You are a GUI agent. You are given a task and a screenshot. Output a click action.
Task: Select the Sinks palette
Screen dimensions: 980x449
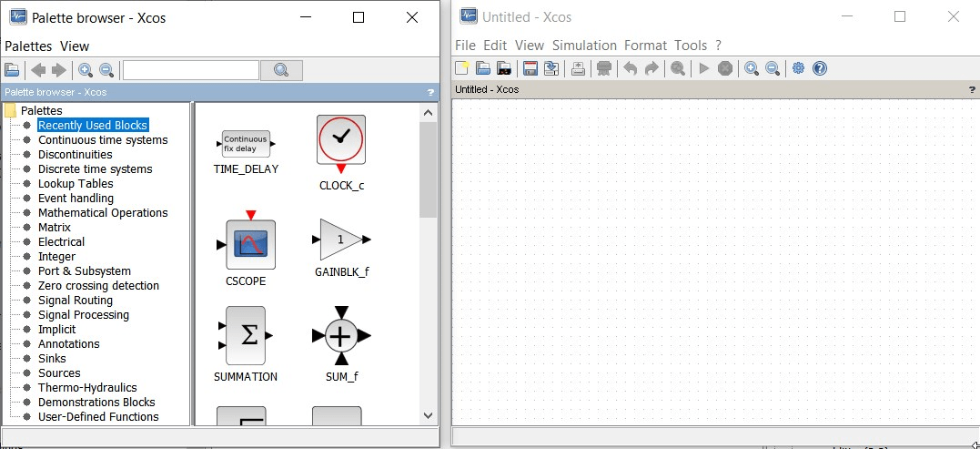coord(52,358)
